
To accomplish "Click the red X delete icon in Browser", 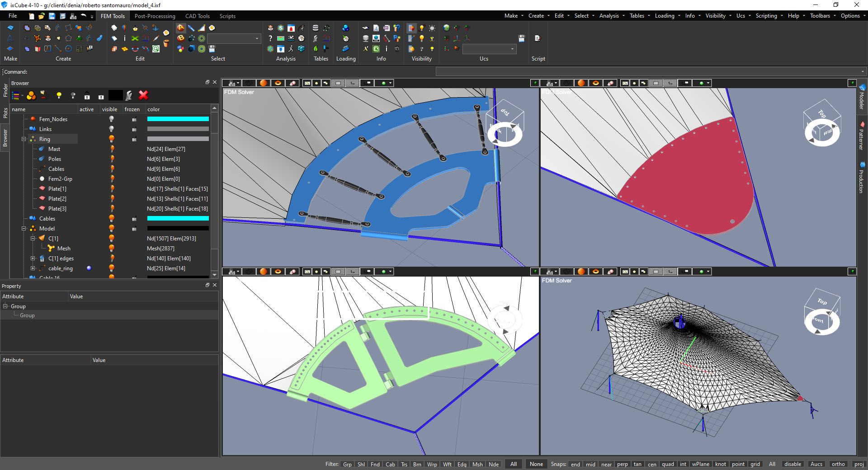I will click(143, 95).
